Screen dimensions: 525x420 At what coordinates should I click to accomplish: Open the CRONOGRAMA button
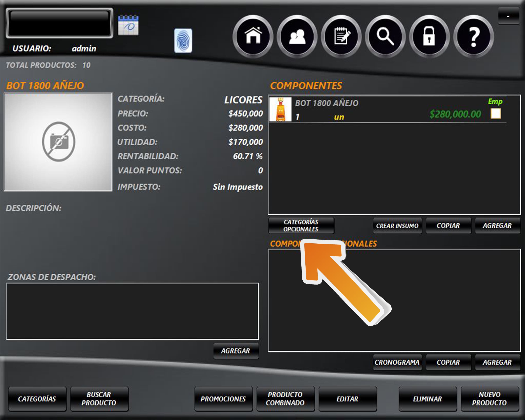397,362
